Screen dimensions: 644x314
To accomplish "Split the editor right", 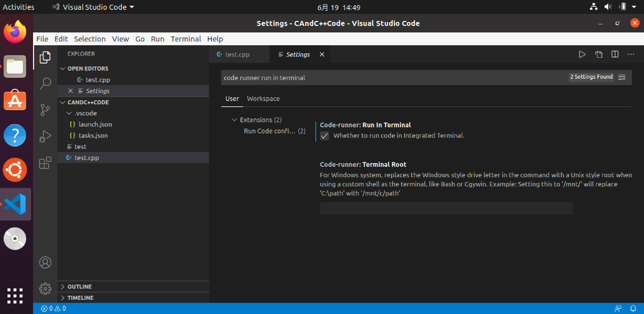I will coord(615,54).
